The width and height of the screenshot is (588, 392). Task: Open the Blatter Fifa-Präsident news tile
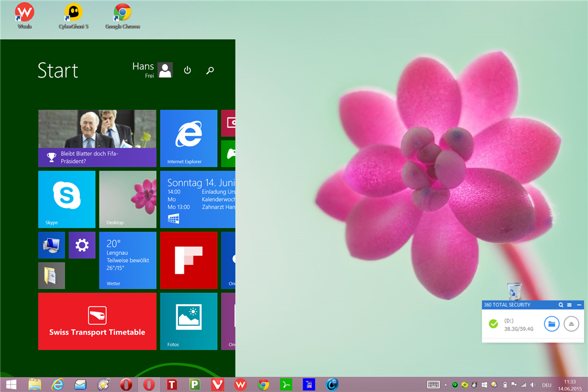97,138
